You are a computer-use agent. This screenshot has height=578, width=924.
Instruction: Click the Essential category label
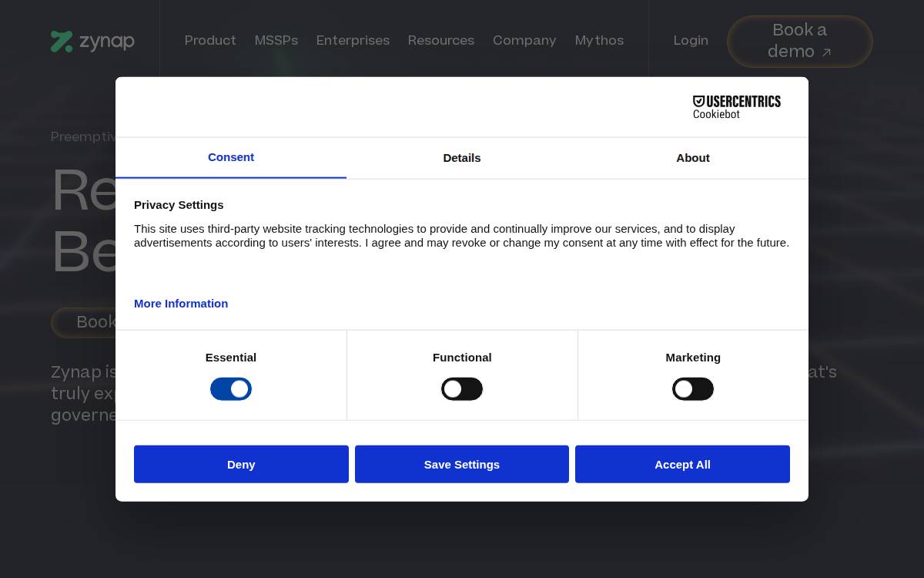tap(231, 358)
